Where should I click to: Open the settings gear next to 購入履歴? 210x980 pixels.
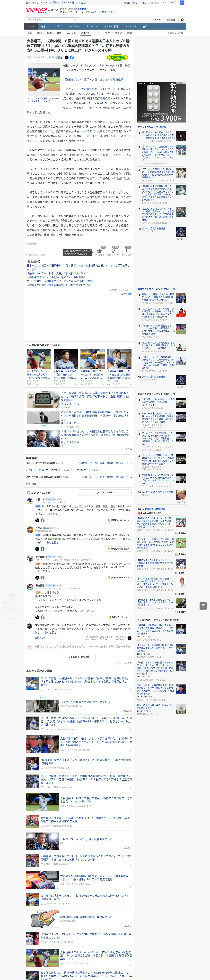182,20
